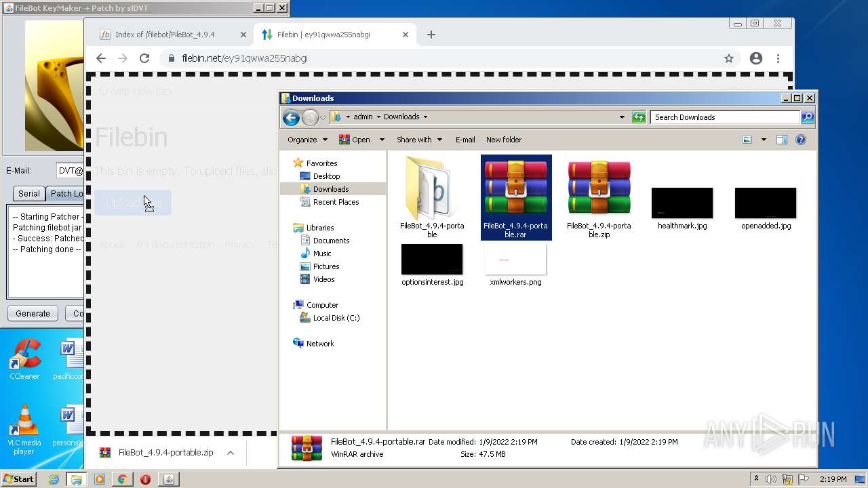Viewport: 868px width, 488px height.
Task: Switch to Serial tab in KeyMaker
Action: click(28, 193)
